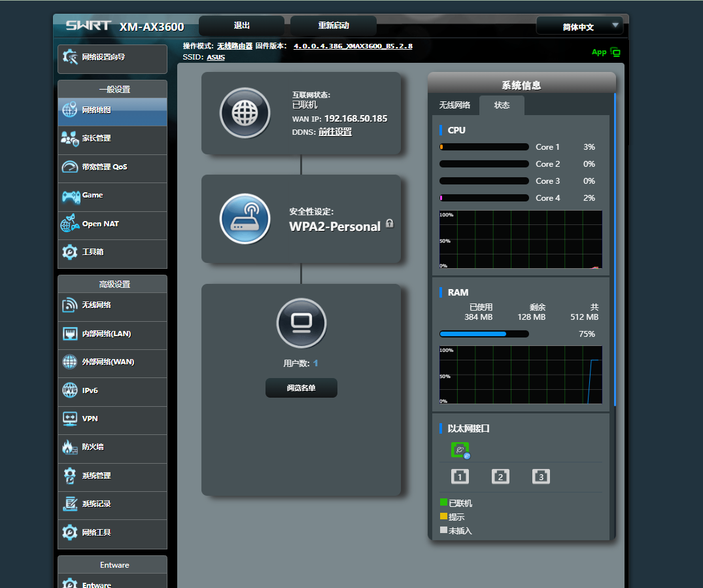Select LAN port 1 icon

point(460,476)
